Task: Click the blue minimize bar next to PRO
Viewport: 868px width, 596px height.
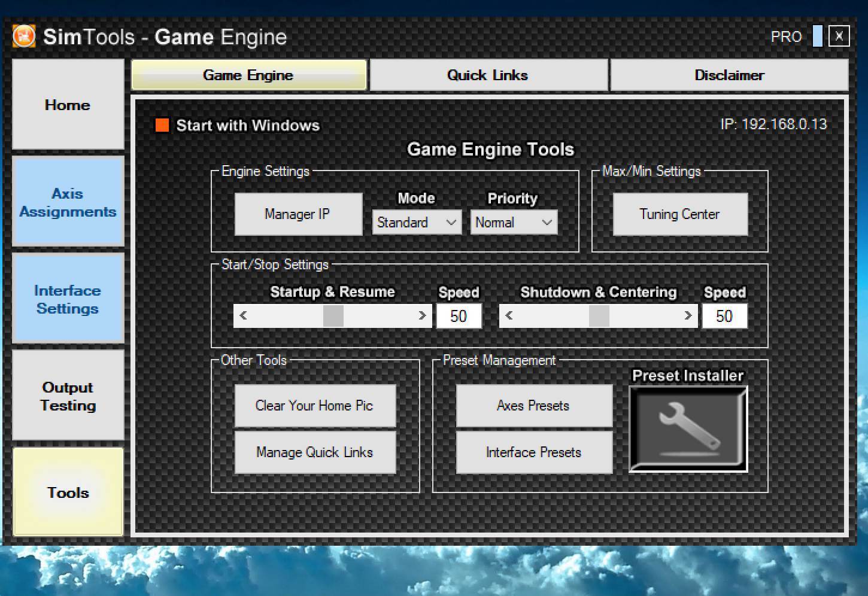Action: click(x=817, y=36)
